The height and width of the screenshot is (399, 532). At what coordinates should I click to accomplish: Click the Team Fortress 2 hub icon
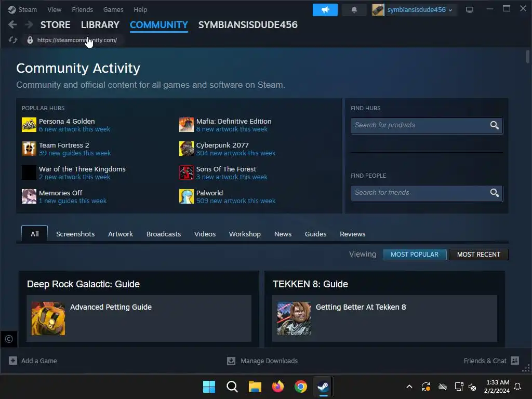[x=29, y=149]
